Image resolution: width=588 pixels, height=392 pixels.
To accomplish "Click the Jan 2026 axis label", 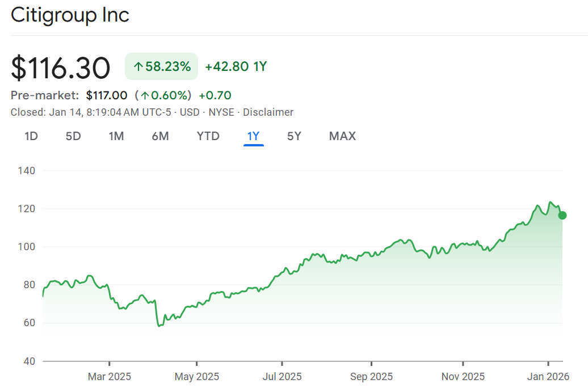I will coord(548,377).
